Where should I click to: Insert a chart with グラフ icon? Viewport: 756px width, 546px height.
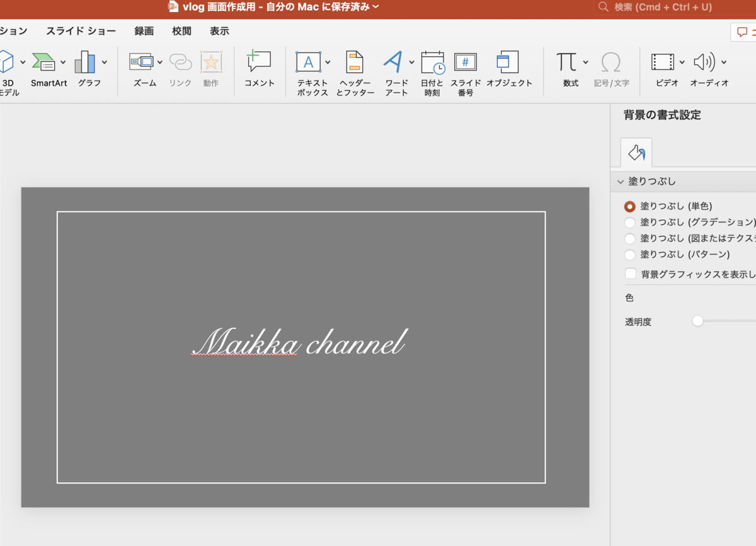point(85,62)
